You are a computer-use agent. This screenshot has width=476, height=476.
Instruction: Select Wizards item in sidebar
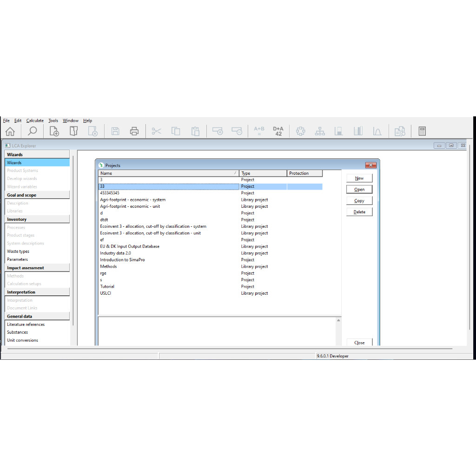click(x=37, y=163)
